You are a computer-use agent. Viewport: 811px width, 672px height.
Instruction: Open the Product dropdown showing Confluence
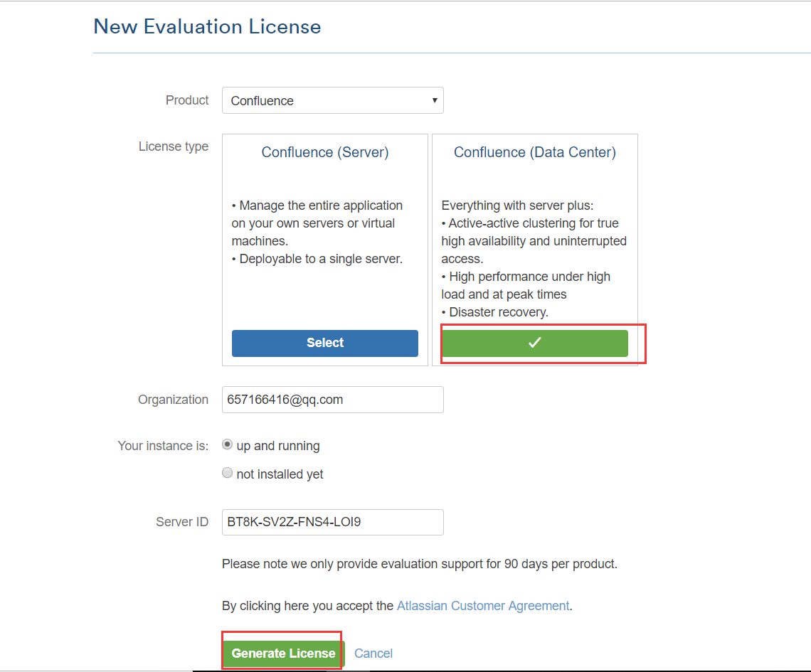coord(332,100)
